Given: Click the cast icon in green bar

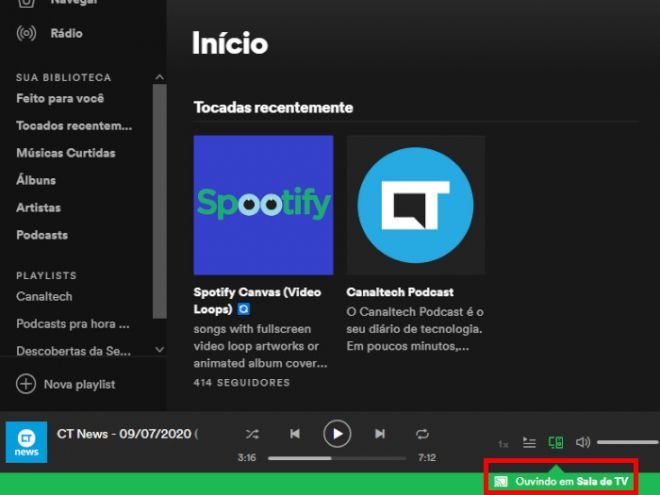Looking at the screenshot, I should pyautogui.click(x=501, y=482).
